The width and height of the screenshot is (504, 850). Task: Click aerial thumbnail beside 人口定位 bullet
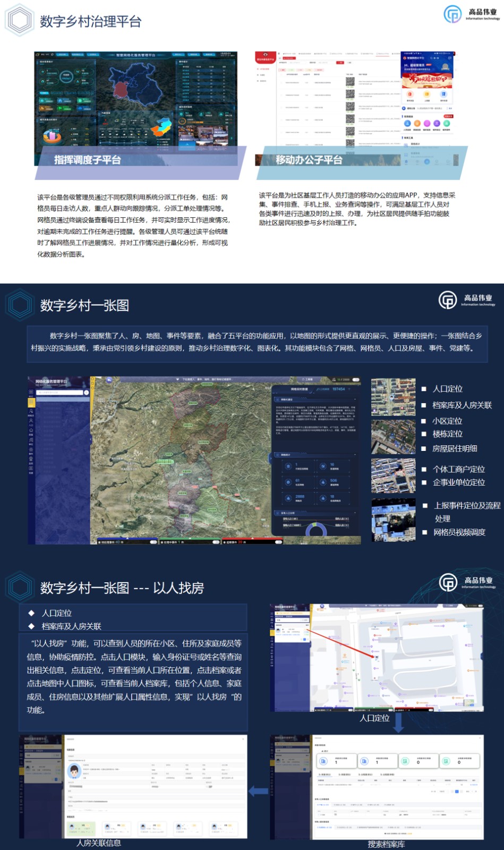tap(393, 397)
